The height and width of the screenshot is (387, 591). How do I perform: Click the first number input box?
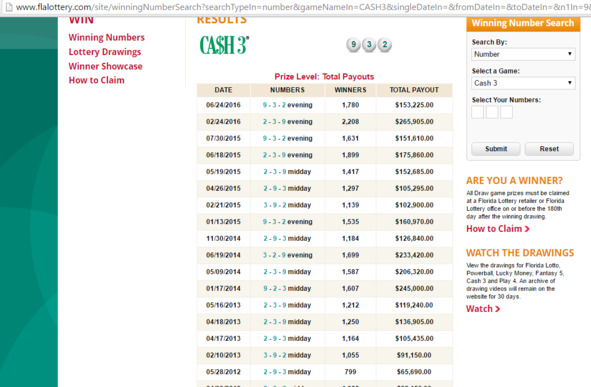478,112
